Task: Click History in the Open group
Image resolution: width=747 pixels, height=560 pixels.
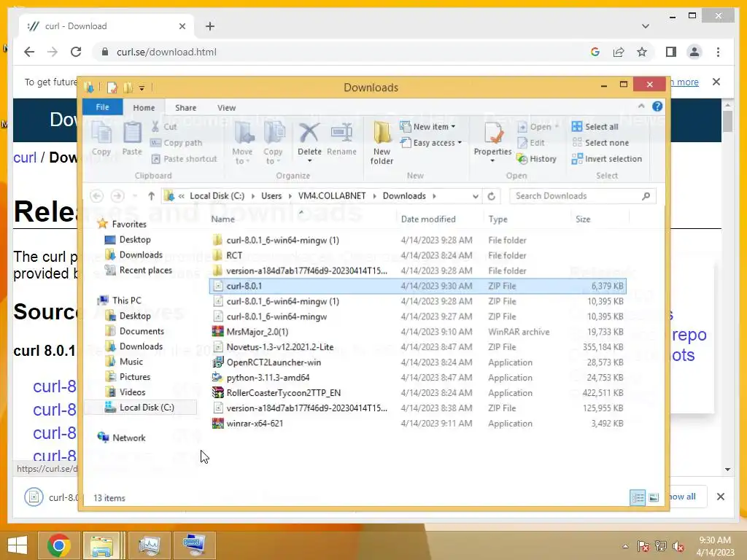Action: pyautogui.click(x=536, y=159)
